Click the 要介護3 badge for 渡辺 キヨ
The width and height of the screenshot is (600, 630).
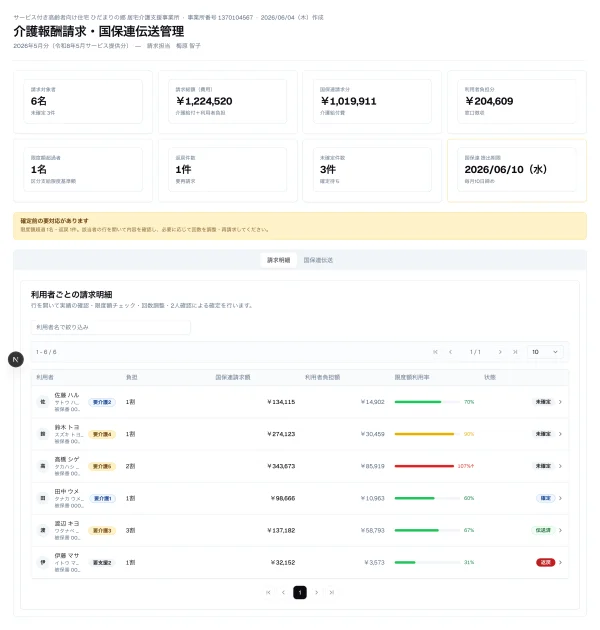click(x=102, y=530)
